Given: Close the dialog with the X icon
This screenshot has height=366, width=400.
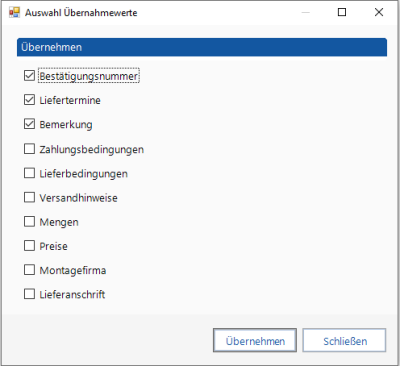Looking at the screenshot, I should coord(379,12).
